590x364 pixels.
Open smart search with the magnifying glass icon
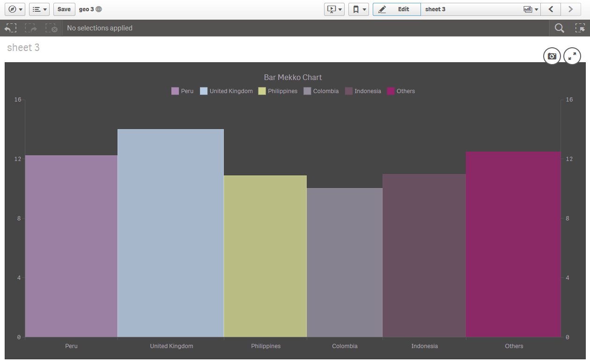(559, 28)
